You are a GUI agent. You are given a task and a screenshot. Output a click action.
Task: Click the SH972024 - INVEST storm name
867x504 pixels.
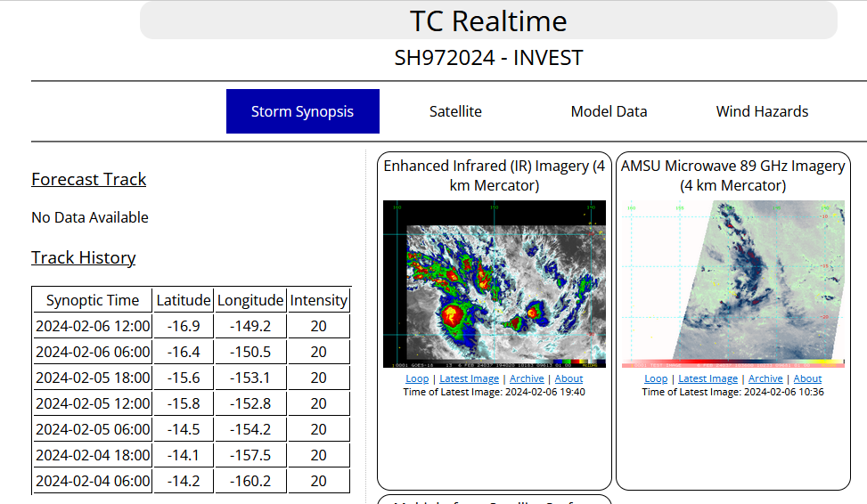pos(488,58)
